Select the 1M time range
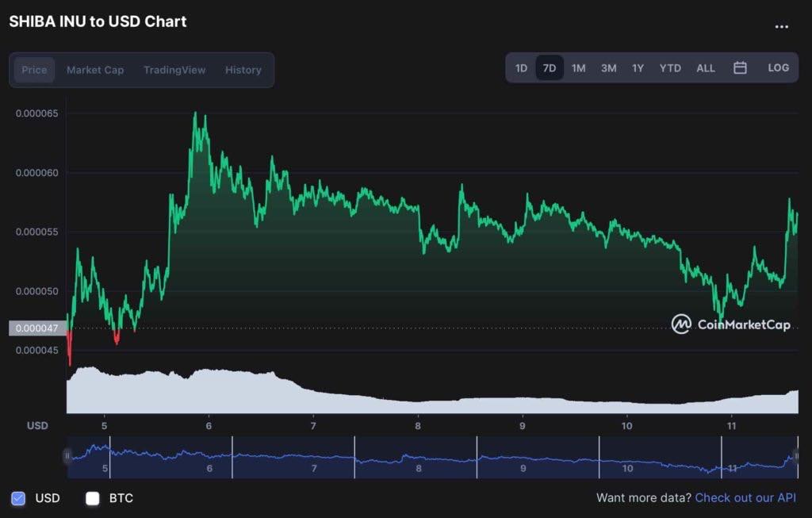The image size is (812, 518). pyautogui.click(x=578, y=68)
